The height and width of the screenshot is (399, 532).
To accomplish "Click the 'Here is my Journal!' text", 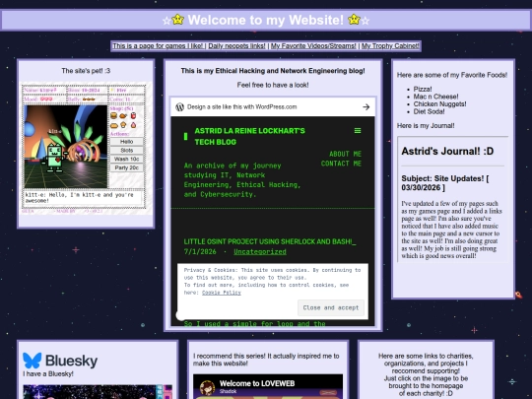I will [x=426, y=126].
